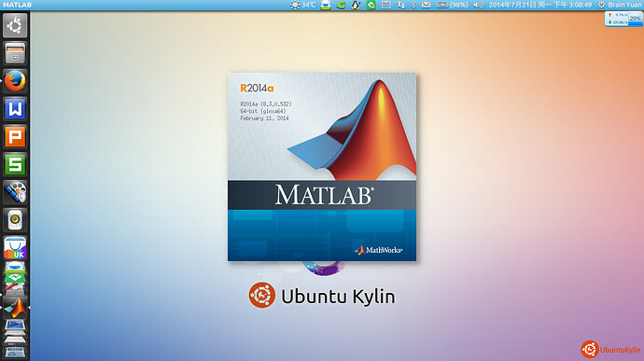
Task: Click the green NVIDIA tray icon
Action: [x=341, y=5]
